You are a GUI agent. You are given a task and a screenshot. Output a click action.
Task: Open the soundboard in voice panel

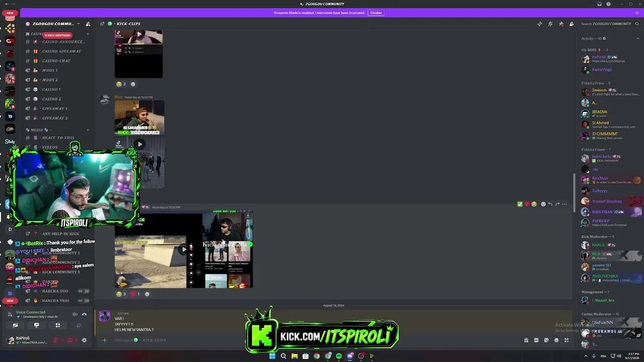pyautogui.click(x=78, y=325)
